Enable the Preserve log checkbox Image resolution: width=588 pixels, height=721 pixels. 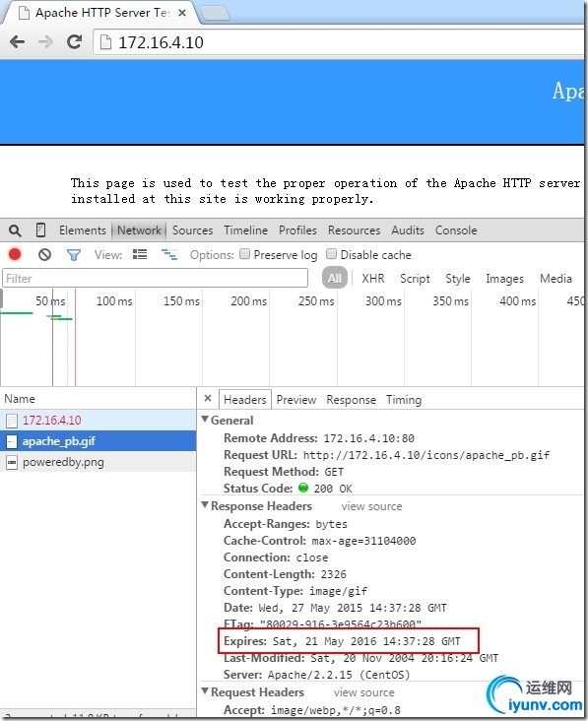pyautogui.click(x=245, y=254)
